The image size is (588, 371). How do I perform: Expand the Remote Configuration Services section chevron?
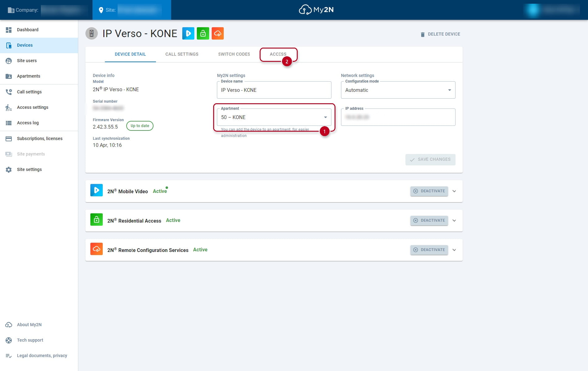[454, 250]
